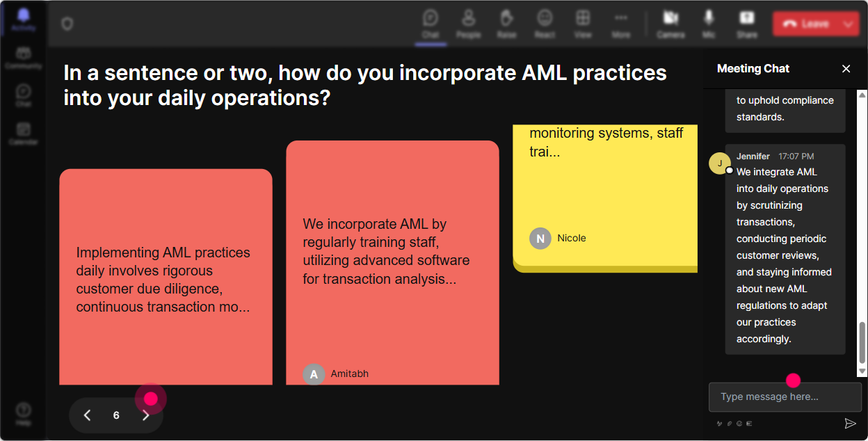Open Help at the sidebar bottom

24,414
